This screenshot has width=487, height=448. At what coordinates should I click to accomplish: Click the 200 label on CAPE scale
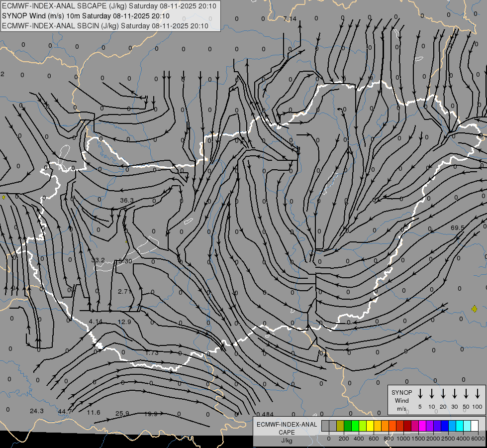[x=344, y=439]
